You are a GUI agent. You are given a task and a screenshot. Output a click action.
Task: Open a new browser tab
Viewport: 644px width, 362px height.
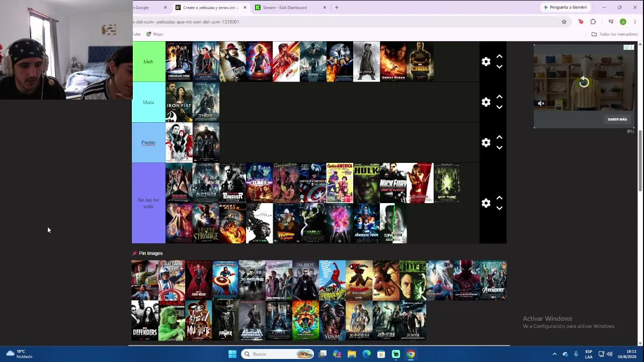(337, 8)
